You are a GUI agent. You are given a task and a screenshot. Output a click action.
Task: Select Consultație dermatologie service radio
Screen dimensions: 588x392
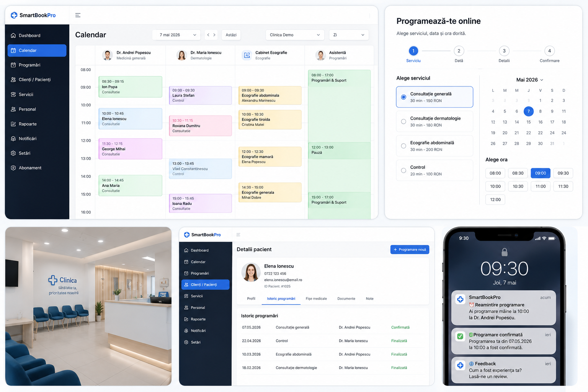(x=403, y=121)
